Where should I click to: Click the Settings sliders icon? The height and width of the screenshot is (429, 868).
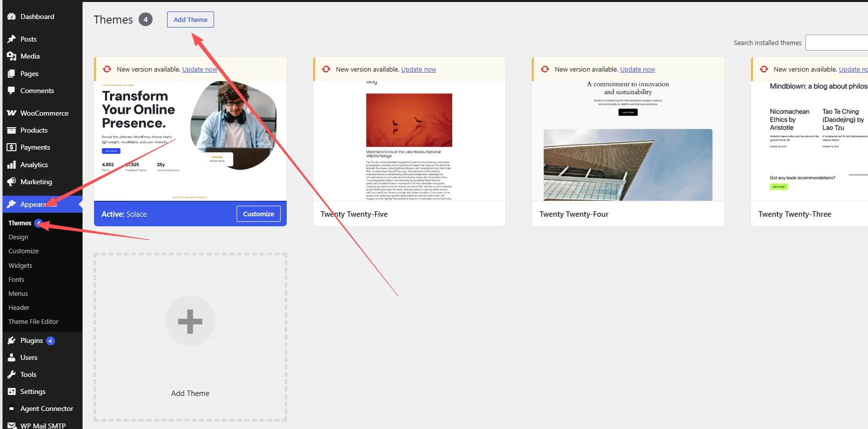(12, 391)
